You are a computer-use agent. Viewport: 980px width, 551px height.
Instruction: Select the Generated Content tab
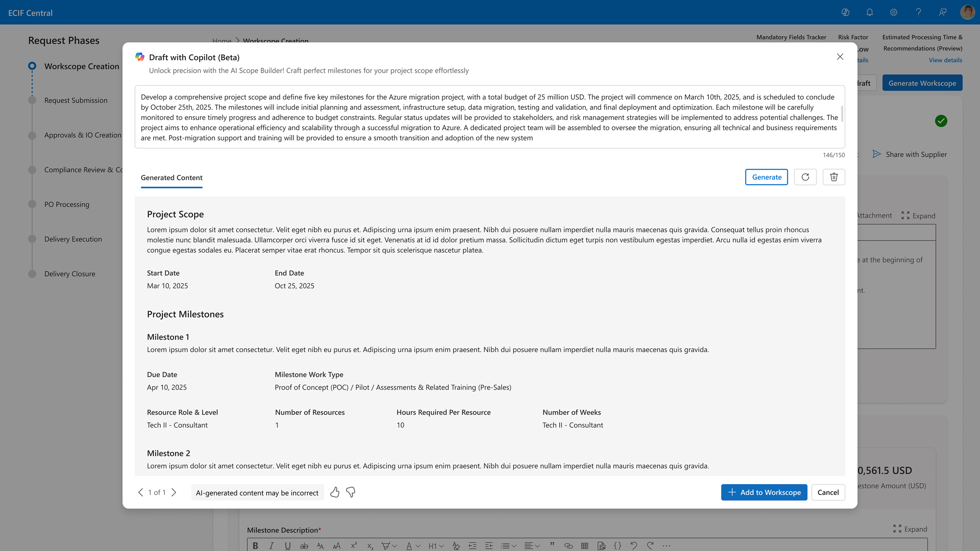coord(171,178)
